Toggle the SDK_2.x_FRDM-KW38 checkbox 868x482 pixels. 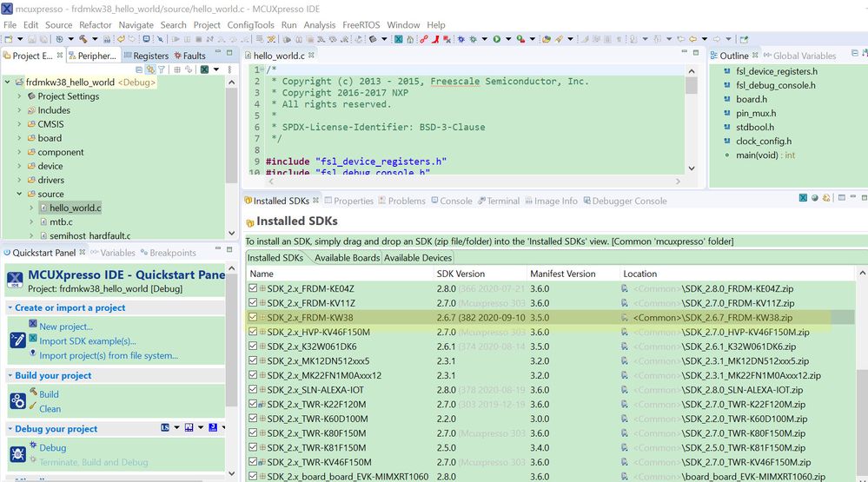[253, 317]
